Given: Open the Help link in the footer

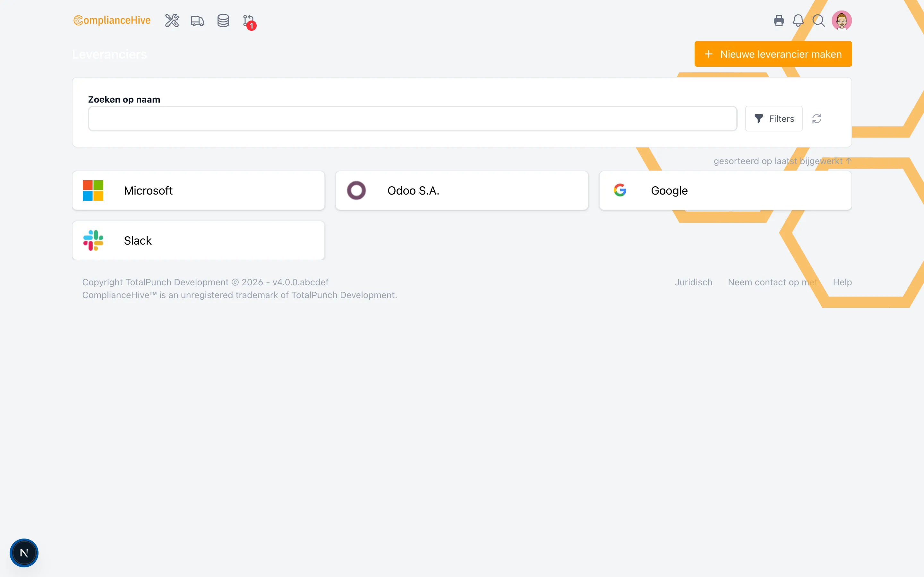Looking at the screenshot, I should coord(842,282).
